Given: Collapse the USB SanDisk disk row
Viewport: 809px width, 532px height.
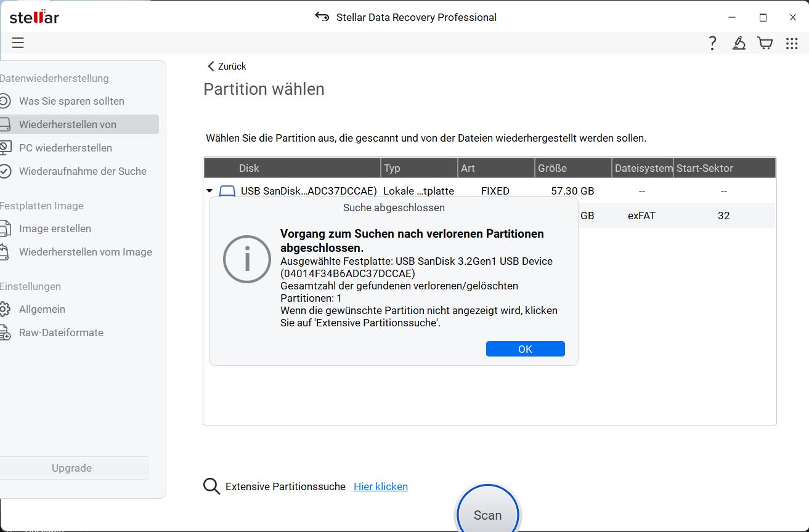Looking at the screenshot, I should click(209, 191).
